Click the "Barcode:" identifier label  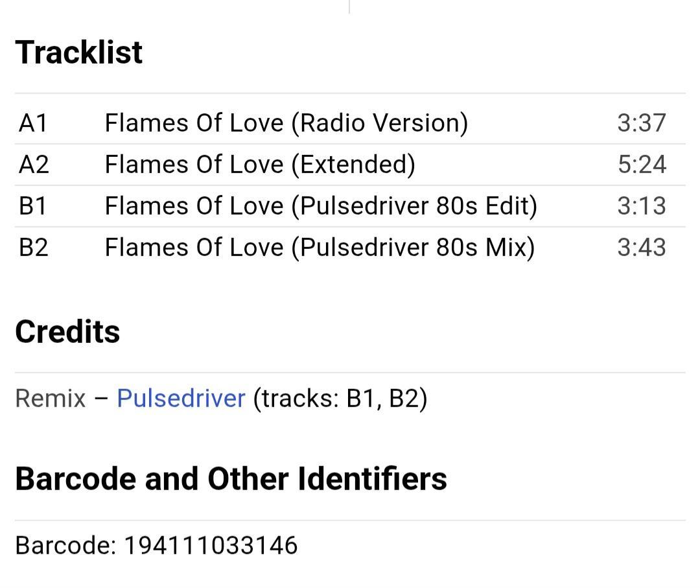point(65,545)
